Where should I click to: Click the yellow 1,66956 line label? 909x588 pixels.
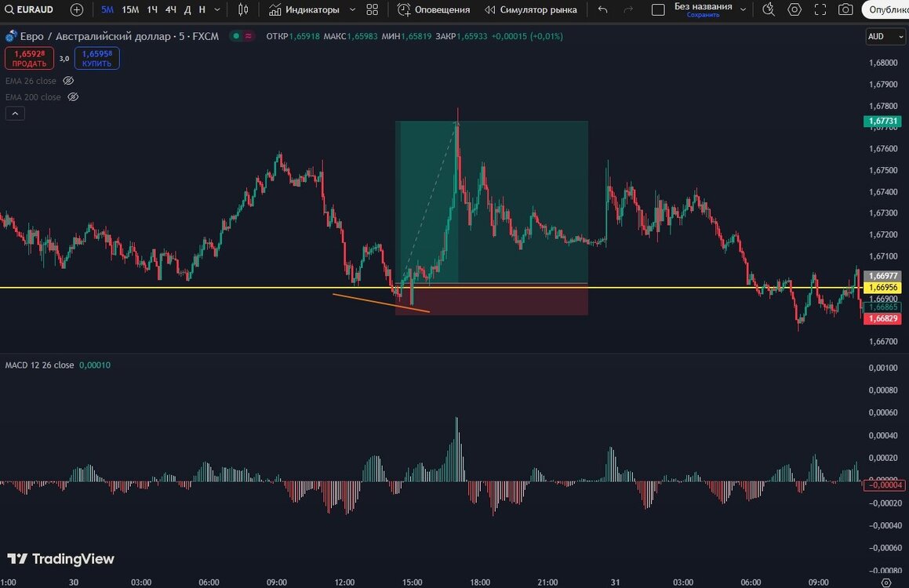[x=882, y=288]
